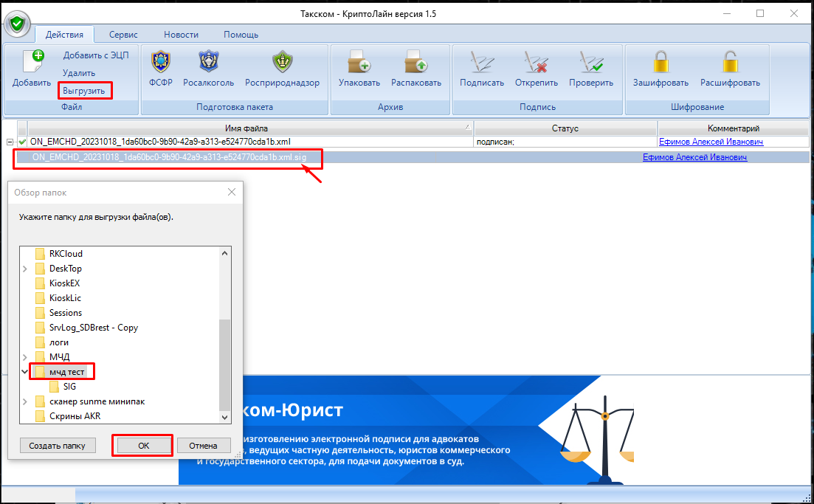Click the green shield application logo
This screenshot has width=814, height=504.
18,24
